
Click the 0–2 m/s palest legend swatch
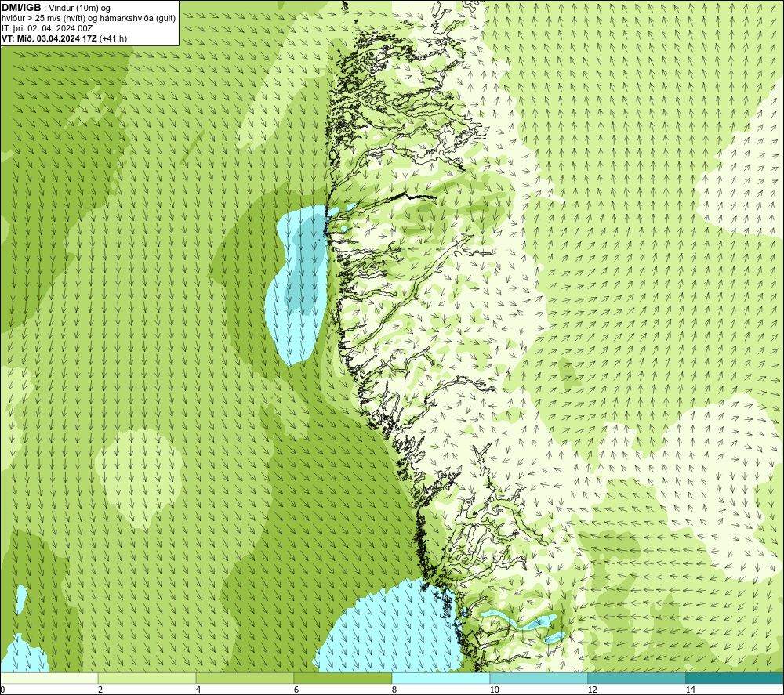tap(49, 678)
